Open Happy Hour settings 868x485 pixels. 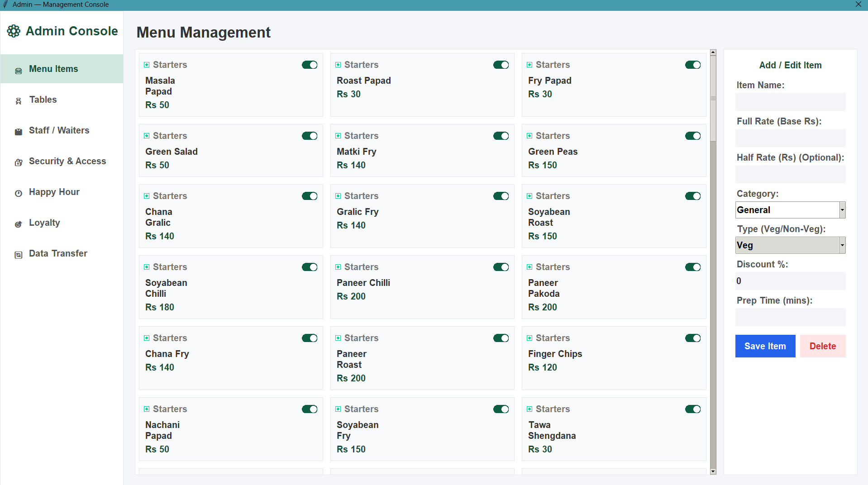62,192
